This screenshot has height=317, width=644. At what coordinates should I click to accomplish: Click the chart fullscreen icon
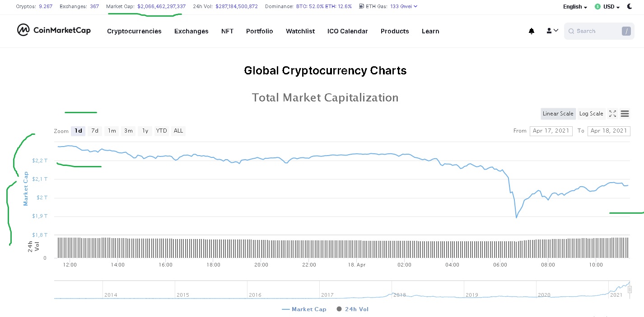612,114
